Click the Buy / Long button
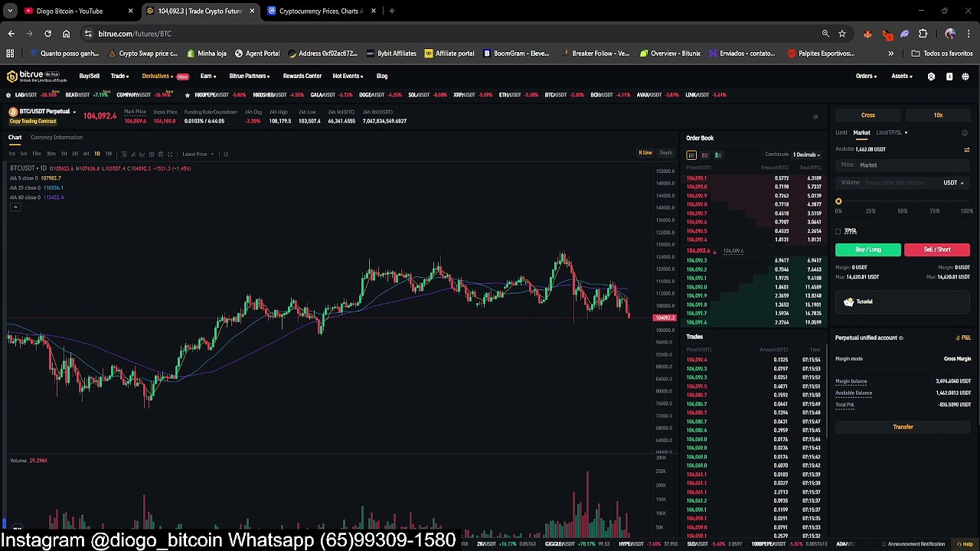The image size is (980, 551). point(868,249)
